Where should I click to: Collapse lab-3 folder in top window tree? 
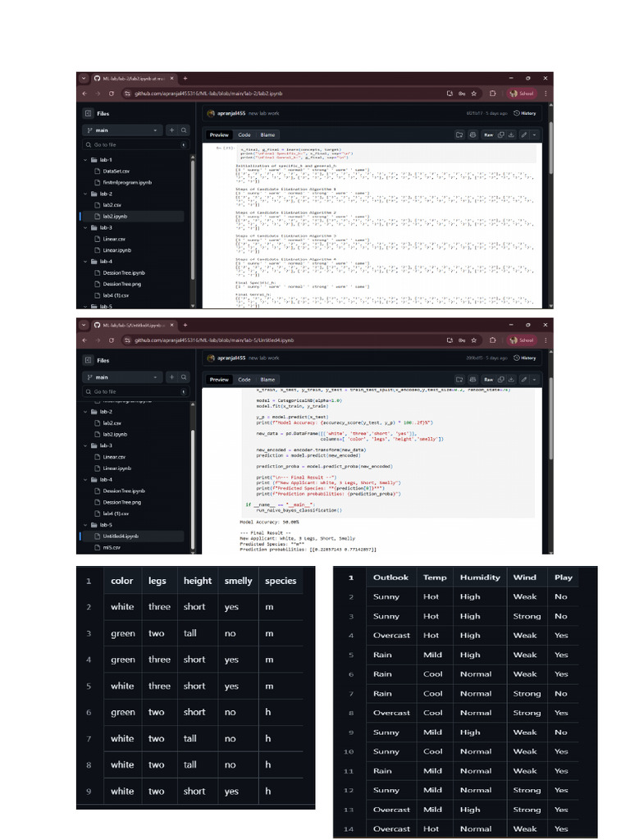[x=85, y=228]
